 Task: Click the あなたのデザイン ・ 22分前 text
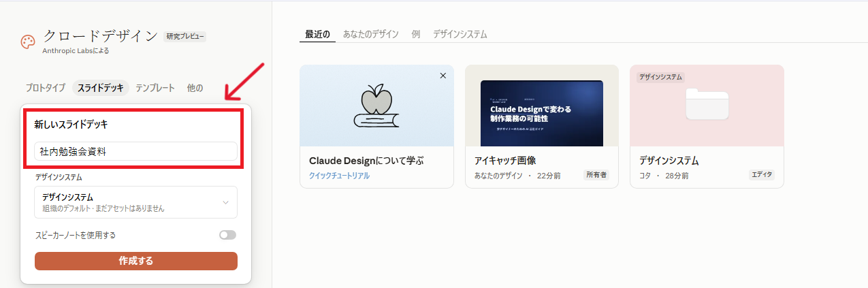(x=517, y=176)
